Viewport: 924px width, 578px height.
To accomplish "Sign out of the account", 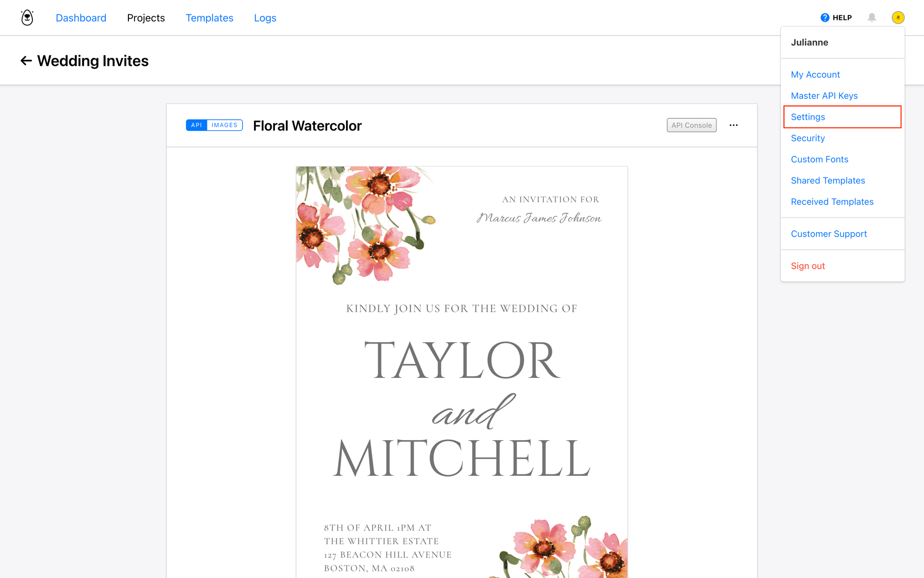I will coord(808,266).
